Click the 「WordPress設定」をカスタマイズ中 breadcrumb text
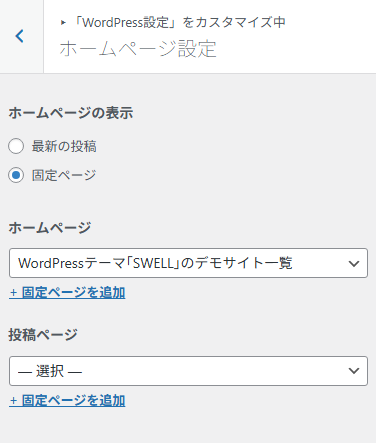This screenshot has height=443, width=376. tap(180, 23)
